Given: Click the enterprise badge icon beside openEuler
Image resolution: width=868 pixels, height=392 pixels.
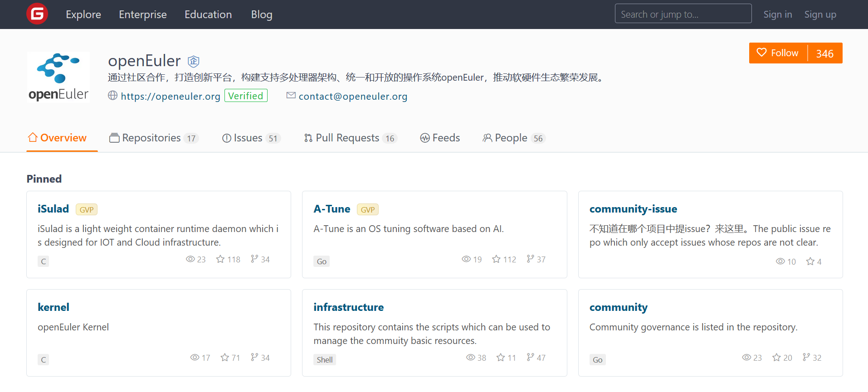Looking at the screenshot, I should [x=194, y=61].
